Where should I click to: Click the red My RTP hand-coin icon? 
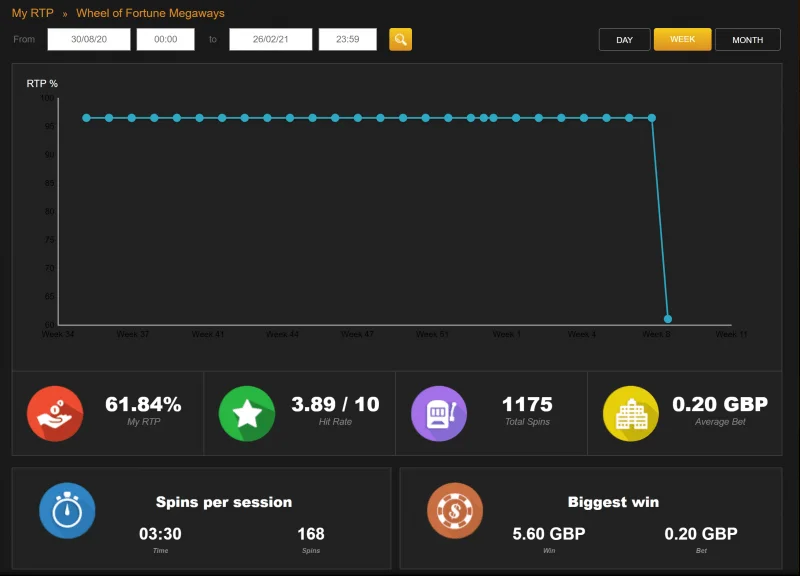[x=55, y=414]
